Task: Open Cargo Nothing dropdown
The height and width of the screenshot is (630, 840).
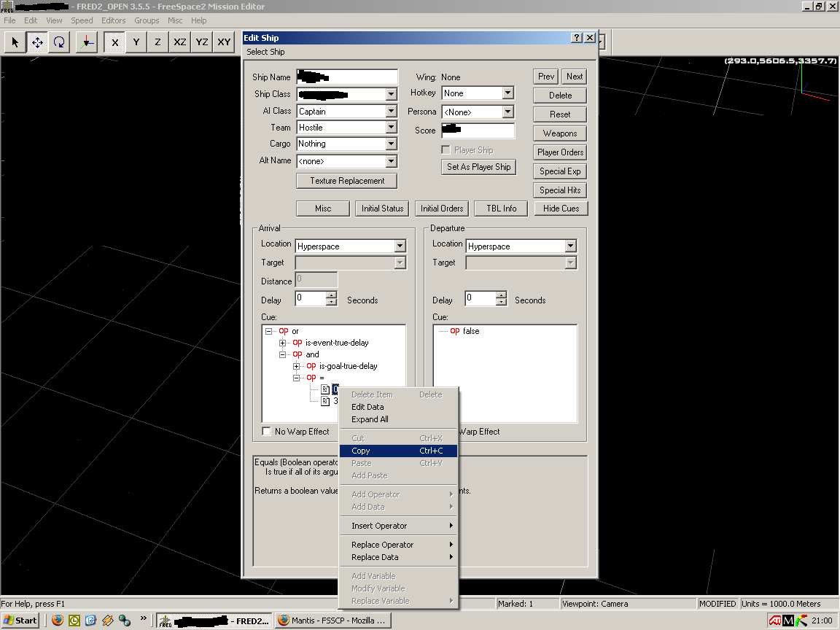Action: 391,144
